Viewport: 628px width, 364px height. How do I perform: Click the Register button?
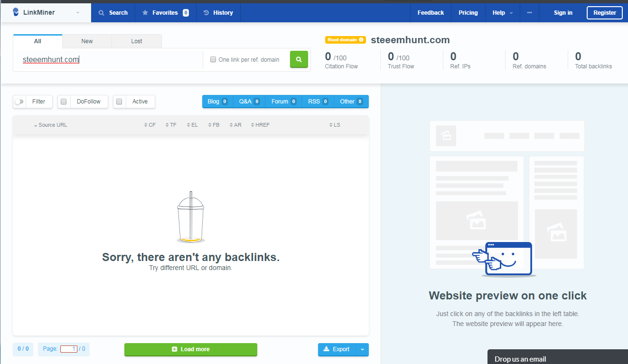point(605,13)
